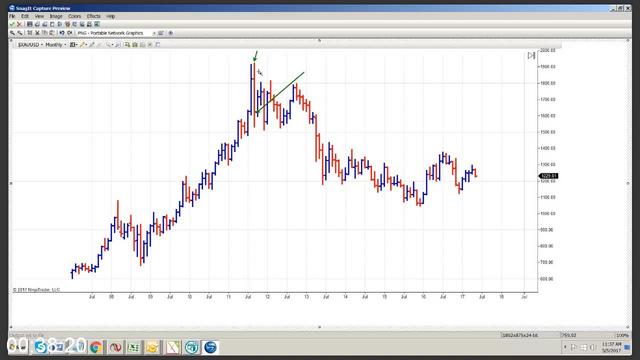Open the Edit menu

25,16
